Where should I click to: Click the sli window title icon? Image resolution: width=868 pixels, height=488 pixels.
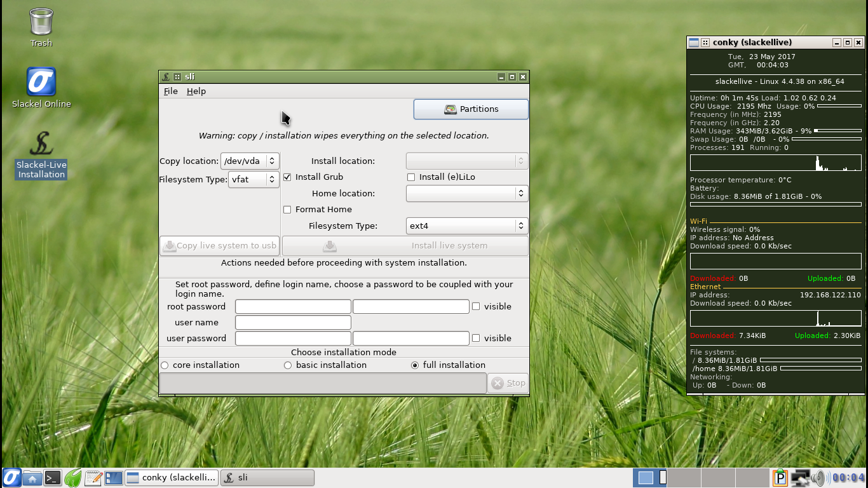[166, 77]
